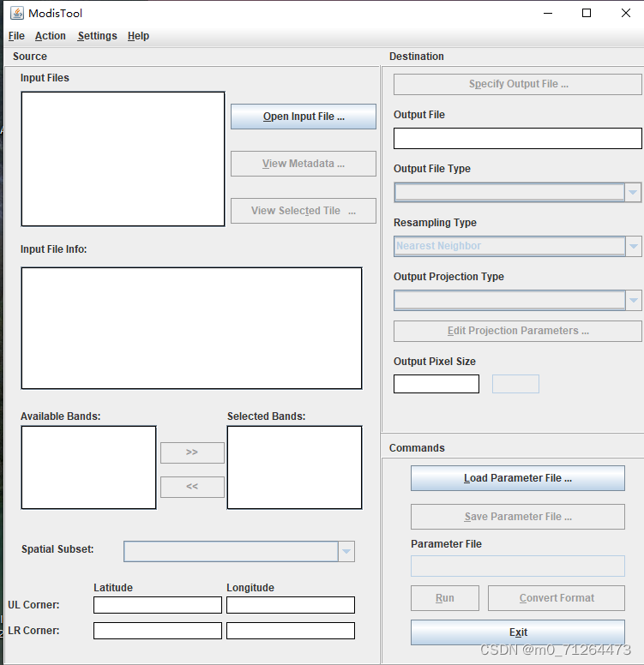Open the Help menu
Screen dimensions: 644x665
138,36
